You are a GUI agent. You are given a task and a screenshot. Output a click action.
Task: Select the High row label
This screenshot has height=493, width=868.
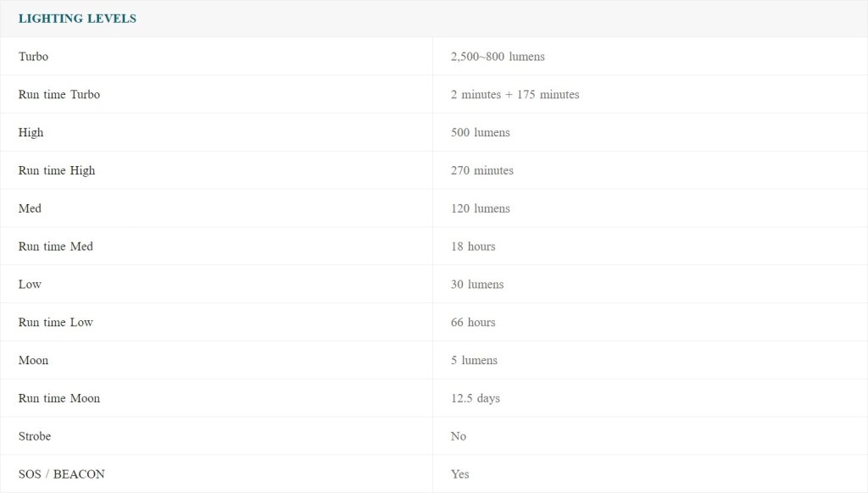tap(31, 133)
